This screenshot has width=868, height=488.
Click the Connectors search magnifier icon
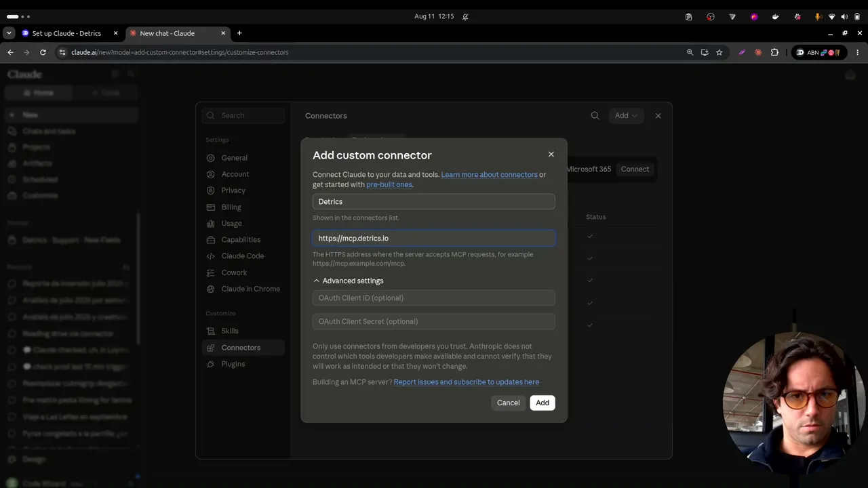tap(595, 116)
